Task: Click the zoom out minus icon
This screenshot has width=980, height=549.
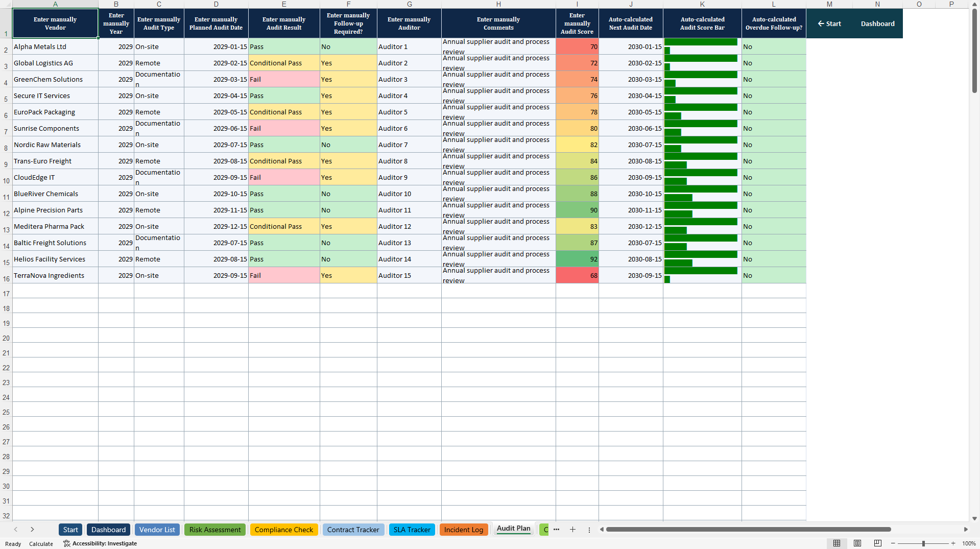Action: 893,543
